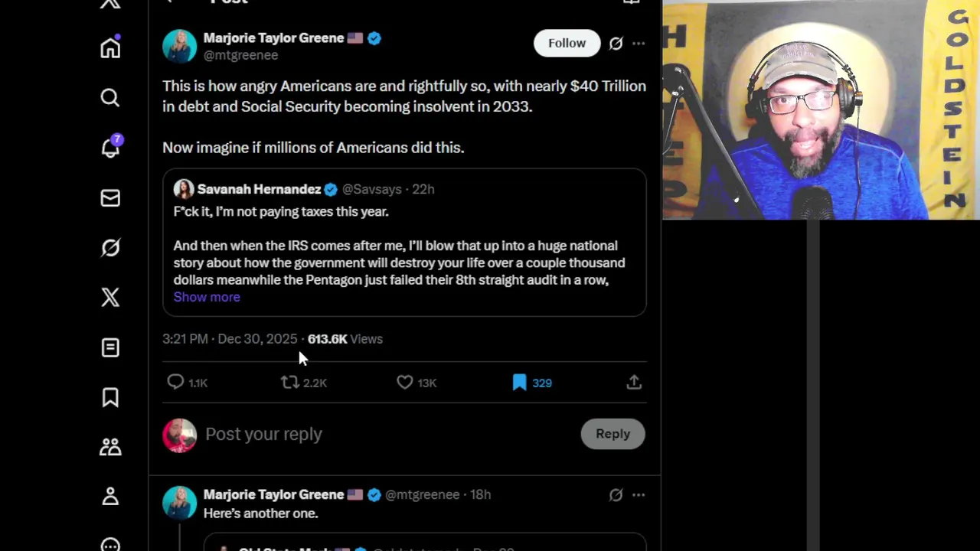Image resolution: width=980 pixels, height=551 pixels.
Task: Open Communities people icon in sidebar
Action: click(x=110, y=447)
